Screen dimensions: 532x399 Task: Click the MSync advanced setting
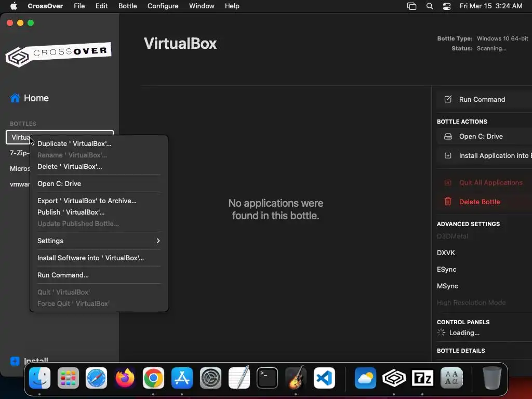[x=447, y=286]
